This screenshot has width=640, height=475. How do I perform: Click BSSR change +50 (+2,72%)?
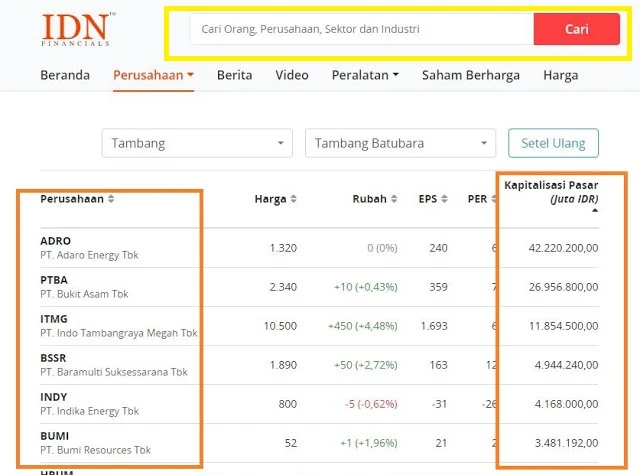(x=366, y=365)
